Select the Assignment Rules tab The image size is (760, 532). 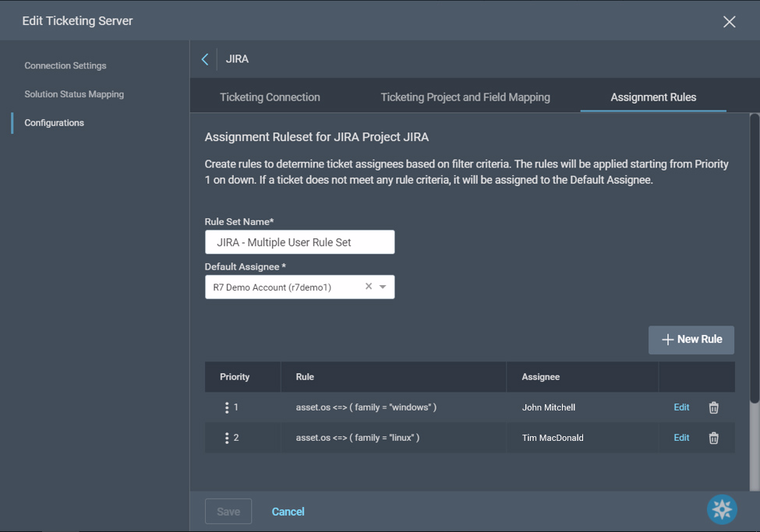[653, 97]
